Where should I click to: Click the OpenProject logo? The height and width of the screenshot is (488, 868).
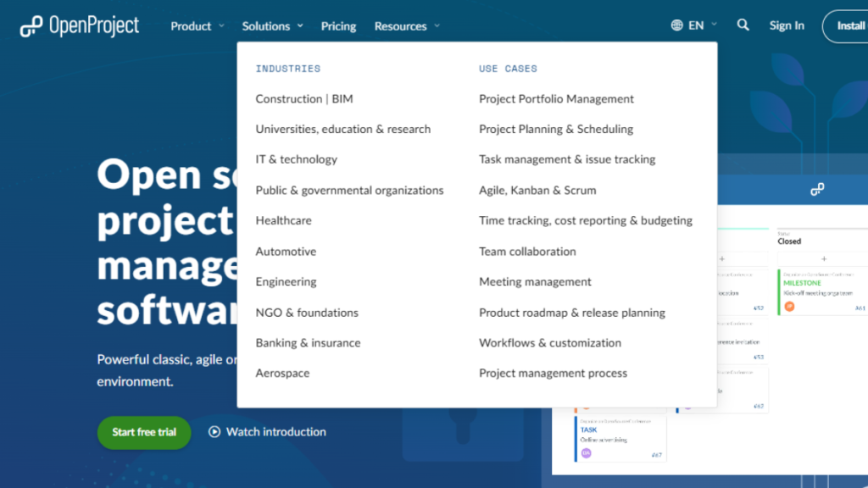pyautogui.click(x=80, y=26)
